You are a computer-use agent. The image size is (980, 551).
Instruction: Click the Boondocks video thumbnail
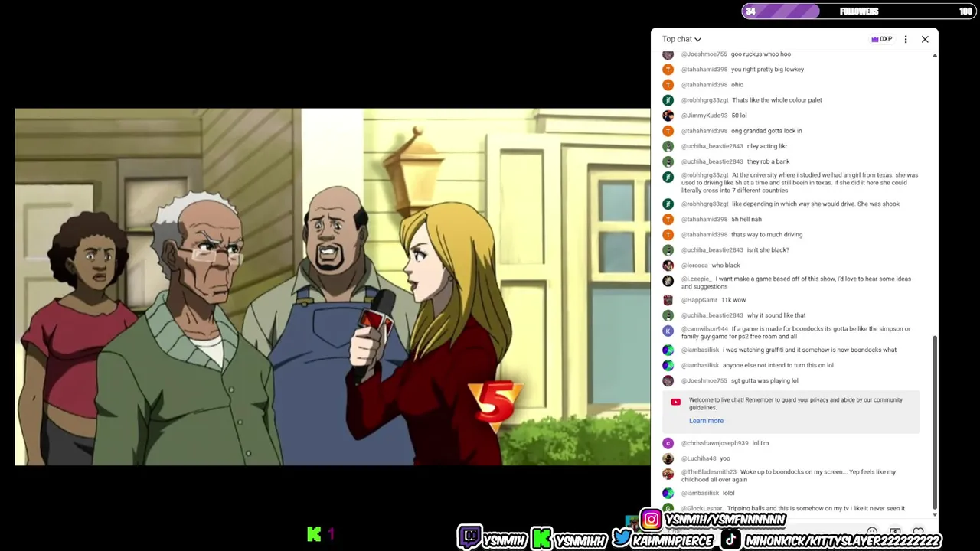tap(332, 287)
